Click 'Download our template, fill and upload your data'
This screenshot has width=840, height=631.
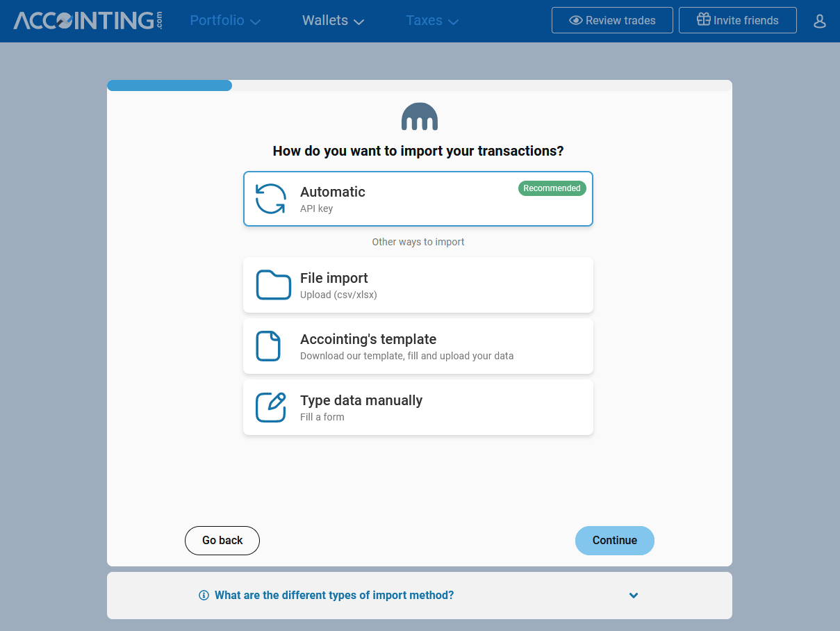(407, 356)
